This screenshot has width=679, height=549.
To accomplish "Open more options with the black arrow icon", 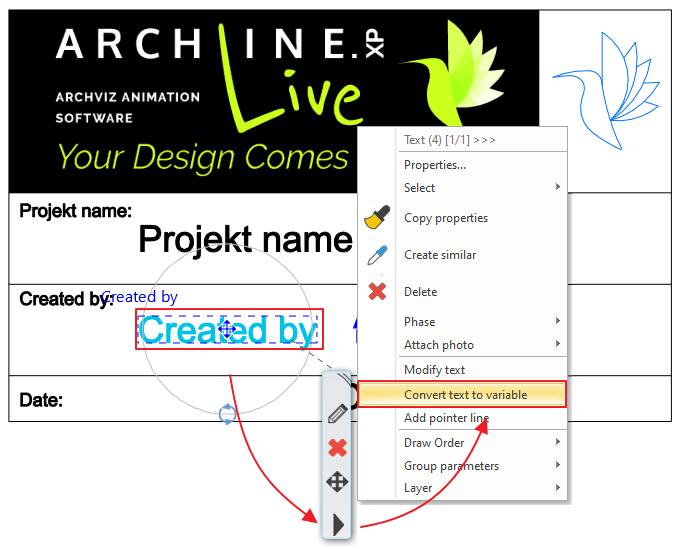I will point(338,523).
